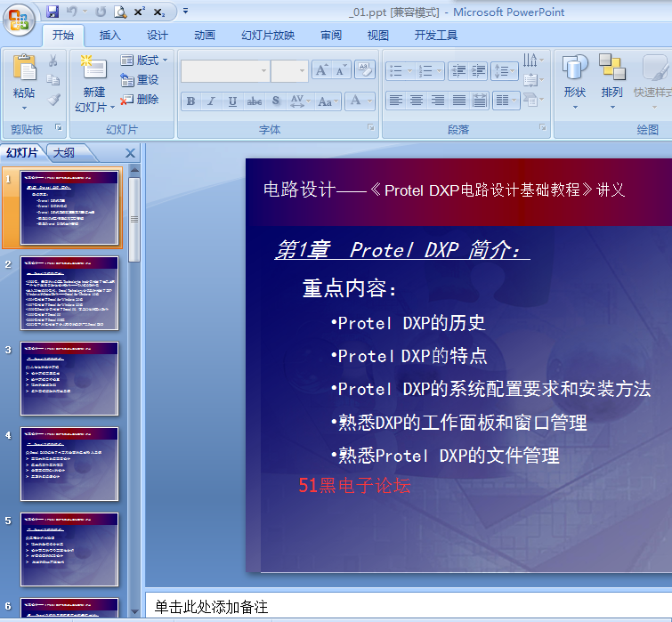This screenshot has width=672, height=622.
Task: Switch to the Outline (大纲) pane tab
Action: coord(64,152)
